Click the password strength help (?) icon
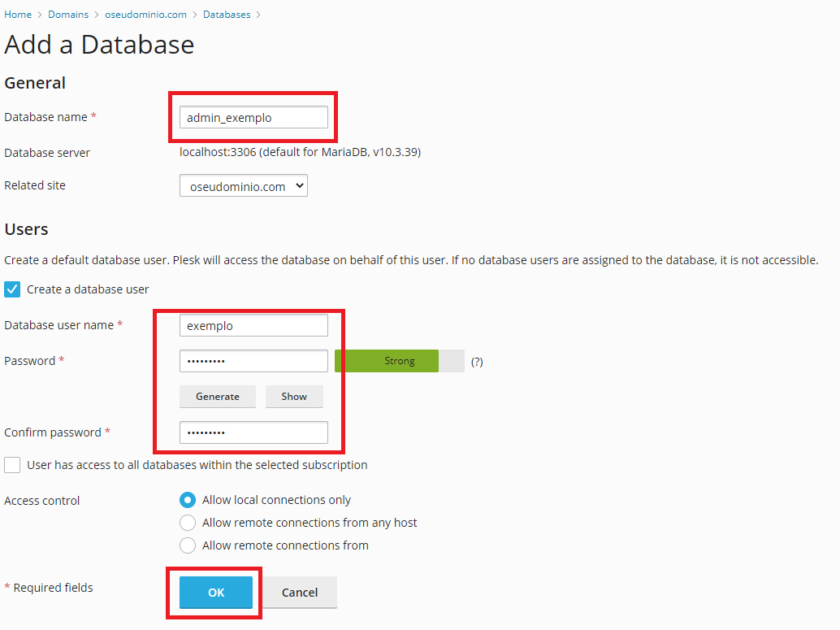The height and width of the screenshot is (630, 840). (477, 362)
